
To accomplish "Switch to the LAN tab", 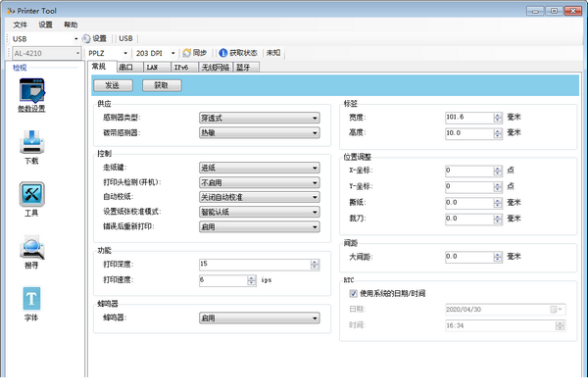I will [157, 68].
